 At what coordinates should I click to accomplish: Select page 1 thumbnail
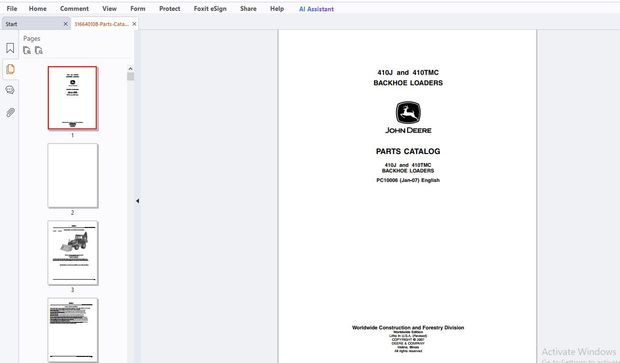click(x=72, y=98)
